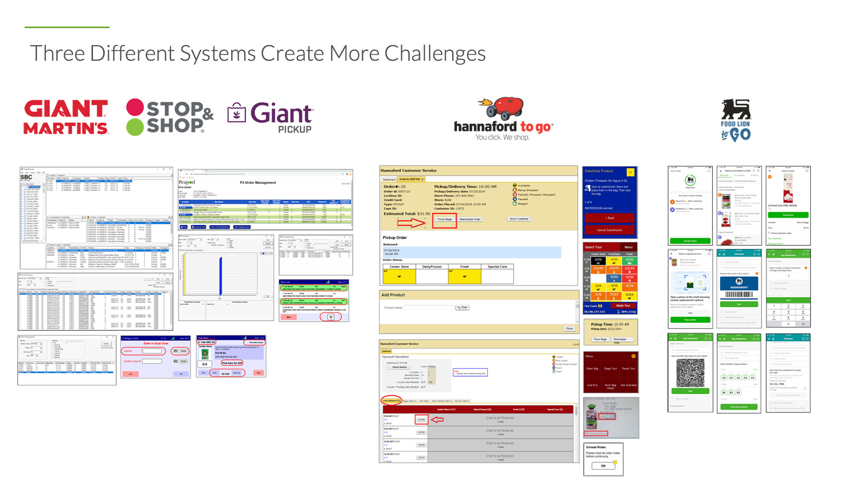Open the Next Day Orders tab
Viewport: 868px width, 488px height.
pyautogui.click(x=462, y=401)
